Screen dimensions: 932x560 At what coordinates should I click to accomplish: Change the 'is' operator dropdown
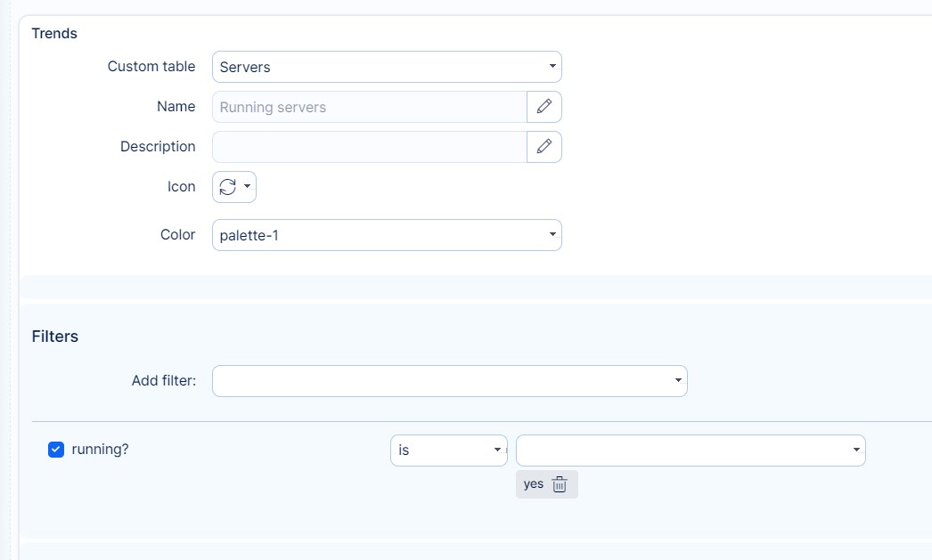coord(448,450)
